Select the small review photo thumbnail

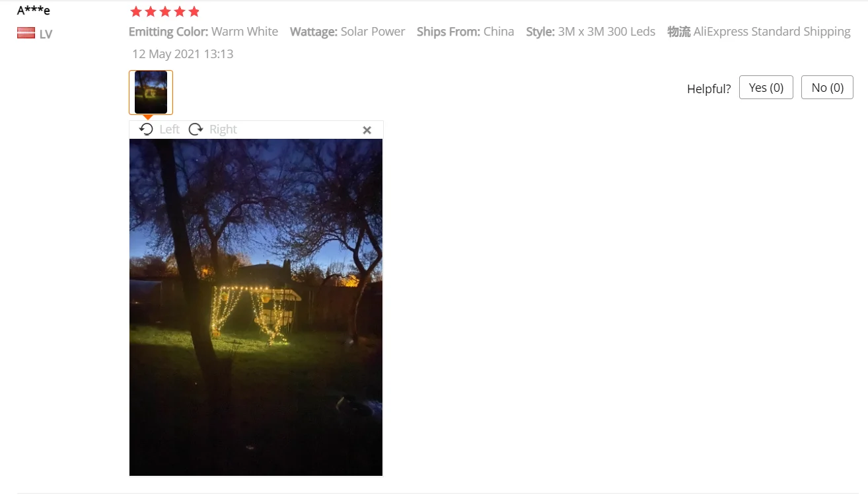[151, 93]
